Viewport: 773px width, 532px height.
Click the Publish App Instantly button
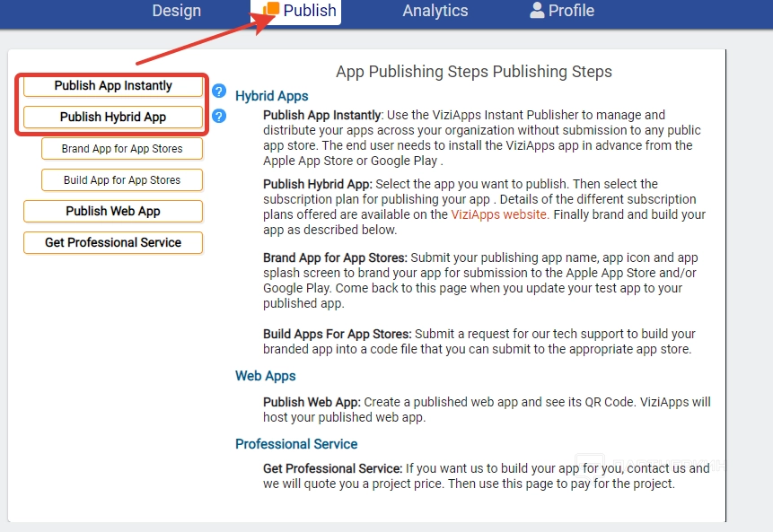coord(113,86)
